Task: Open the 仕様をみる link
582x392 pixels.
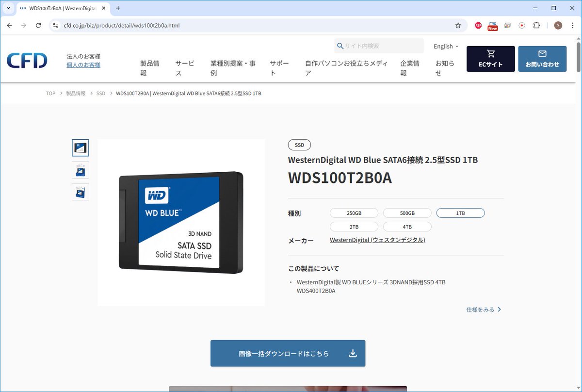Action: tap(484, 310)
